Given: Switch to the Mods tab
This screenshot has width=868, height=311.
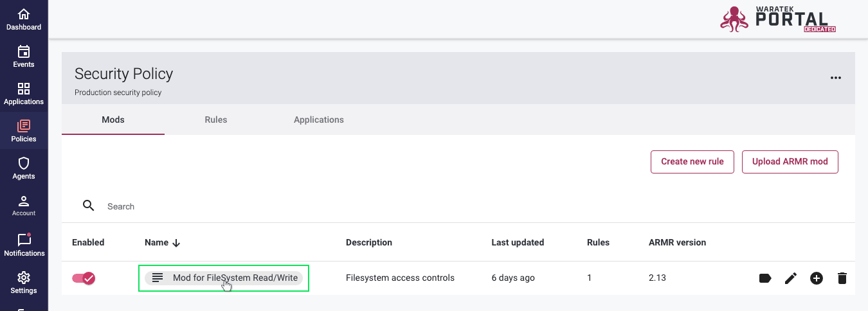Looking at the screenshot, I should pyautogui.click(x=113, y=120).
